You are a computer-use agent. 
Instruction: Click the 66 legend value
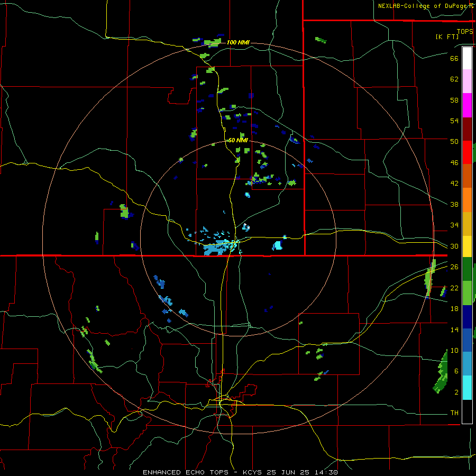tap(454, 58)
